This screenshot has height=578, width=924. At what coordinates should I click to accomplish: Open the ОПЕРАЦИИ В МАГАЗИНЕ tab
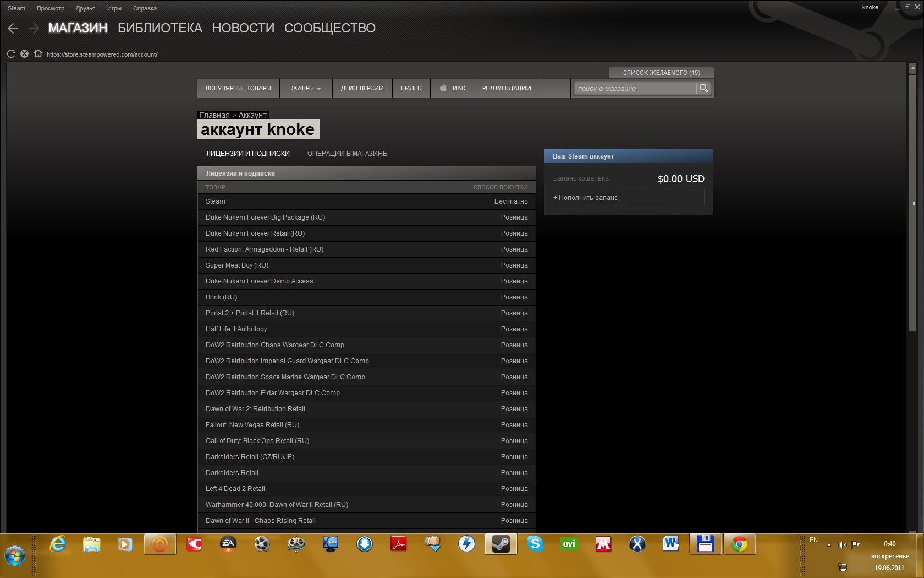(x=347, y=154)
